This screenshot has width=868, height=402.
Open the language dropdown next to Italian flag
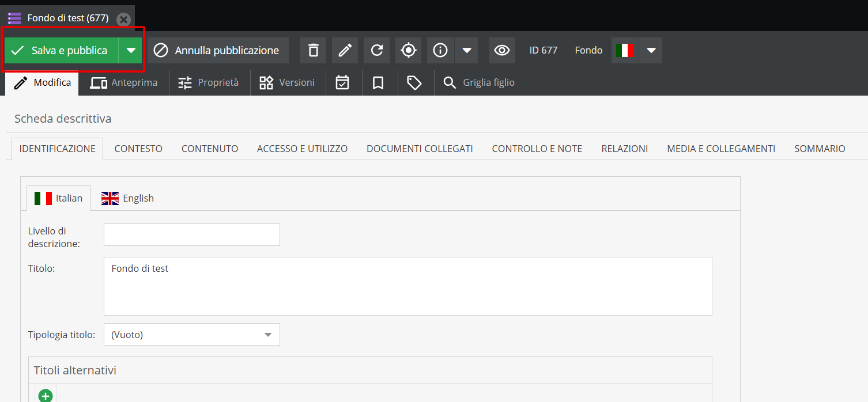(x=651, y=51)
